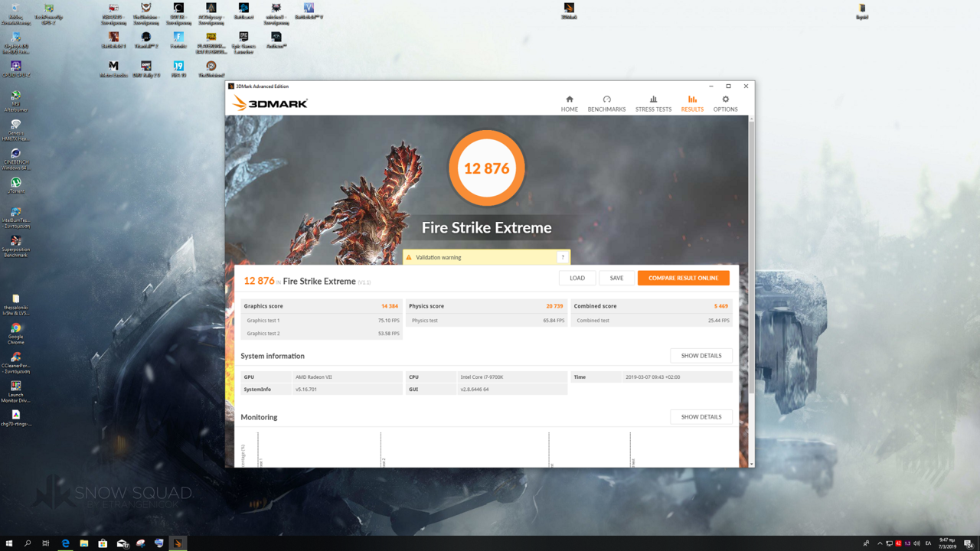Click the Graphics test 2 row

[x=322, y=334]
